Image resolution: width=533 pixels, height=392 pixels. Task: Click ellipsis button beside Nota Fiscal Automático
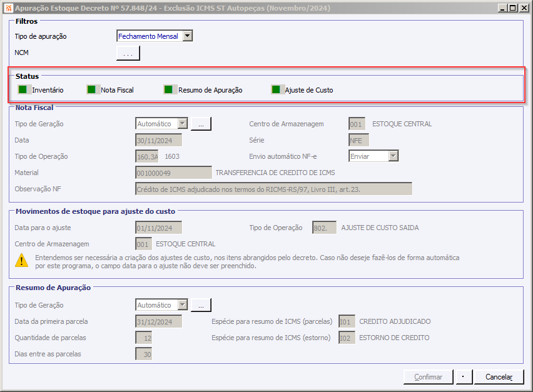pos(201,124)
